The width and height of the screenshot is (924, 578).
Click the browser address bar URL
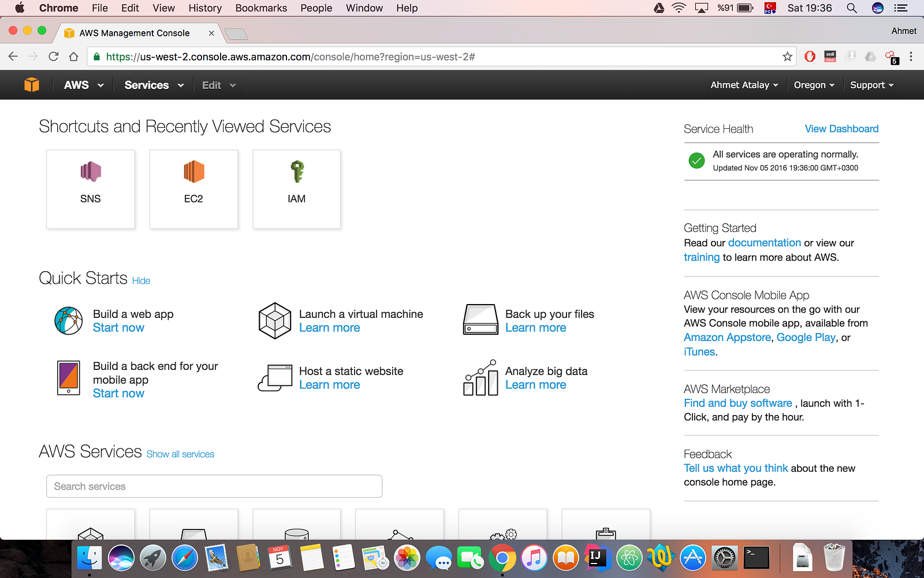290,57
